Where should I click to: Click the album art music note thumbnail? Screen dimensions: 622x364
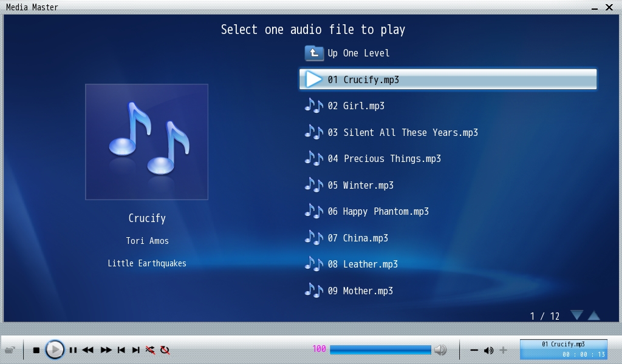pyautogui.click(x=146, y=142)
